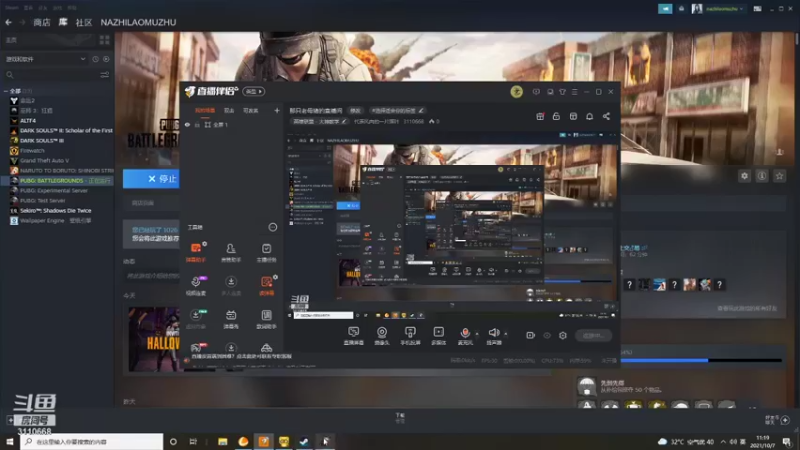Stop the game with 停止 button
This screenshot has height=450, width=800.
tap(152, 179)
